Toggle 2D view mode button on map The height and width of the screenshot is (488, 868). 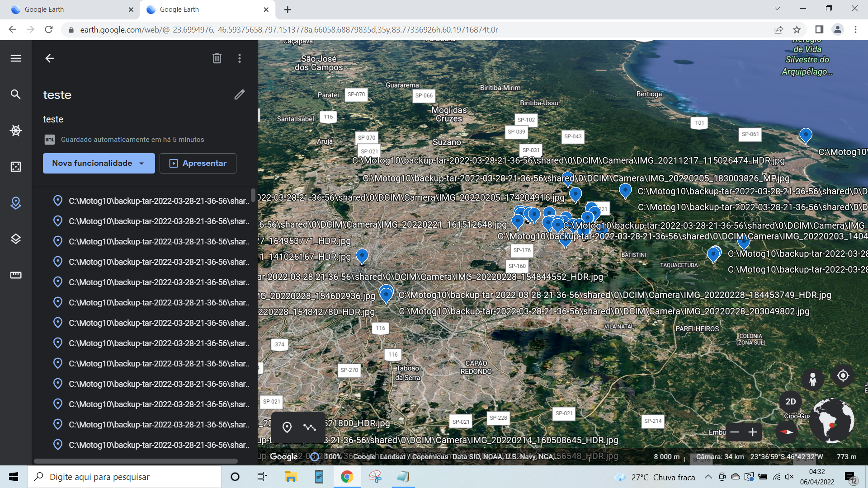(793, 401)
